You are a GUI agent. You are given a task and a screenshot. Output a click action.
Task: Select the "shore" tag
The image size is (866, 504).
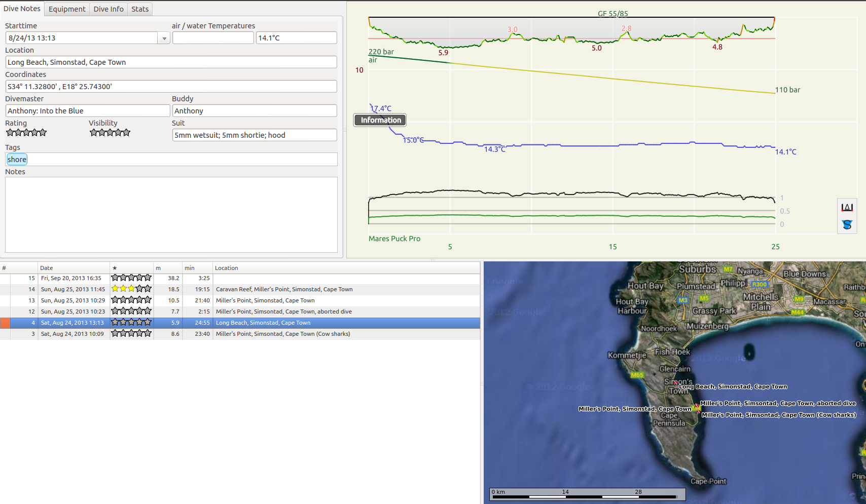coord(17,160)
